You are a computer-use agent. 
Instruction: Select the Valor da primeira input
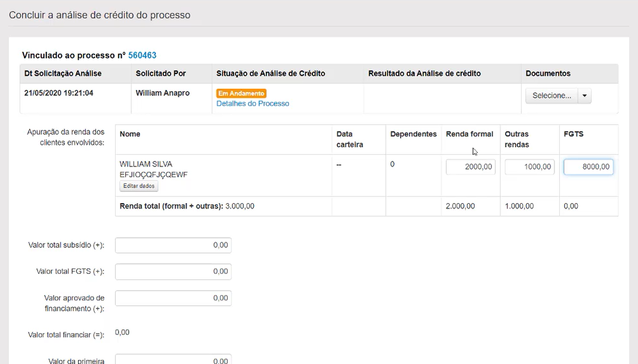[x=173, y=360]
